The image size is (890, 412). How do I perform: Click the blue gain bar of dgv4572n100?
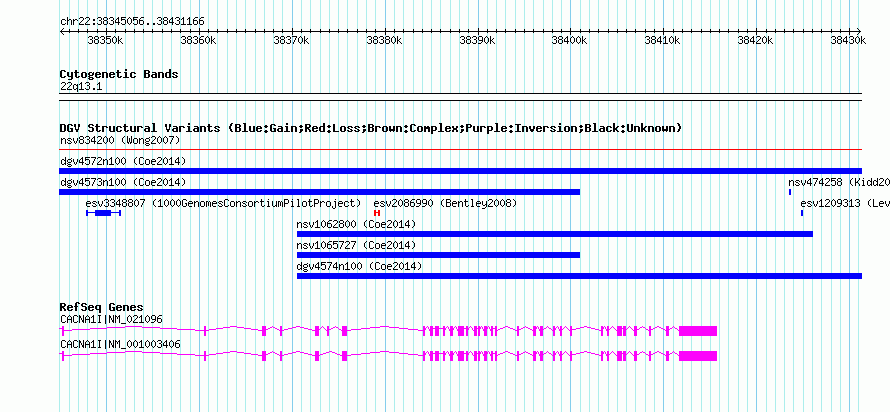tap(461, 171)
